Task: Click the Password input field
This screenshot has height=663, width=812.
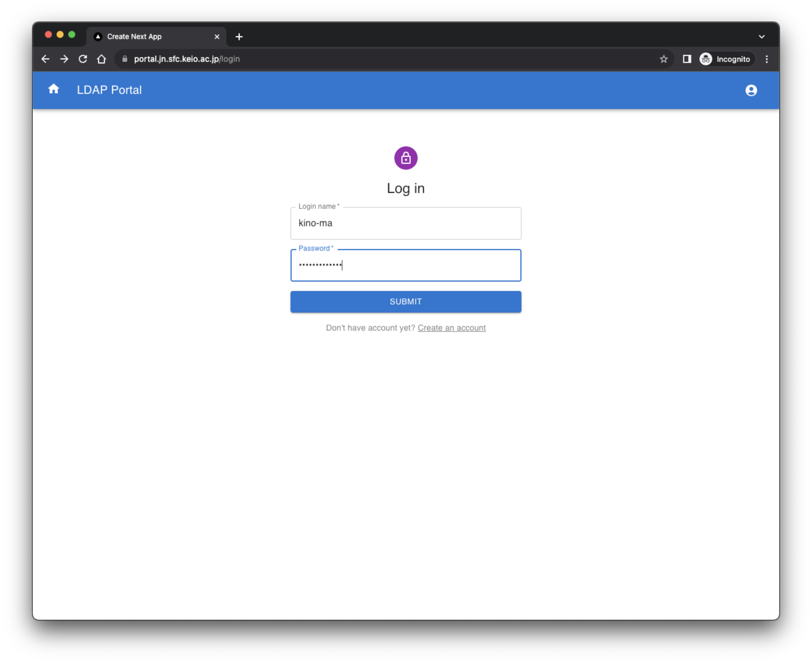Action: tap(405, 265)
